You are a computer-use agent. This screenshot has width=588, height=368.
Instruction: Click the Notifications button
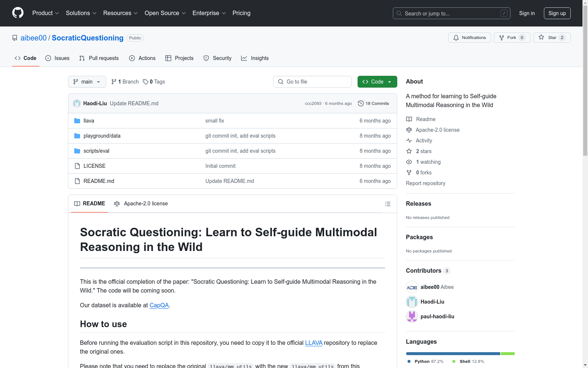tap(470, 38)
